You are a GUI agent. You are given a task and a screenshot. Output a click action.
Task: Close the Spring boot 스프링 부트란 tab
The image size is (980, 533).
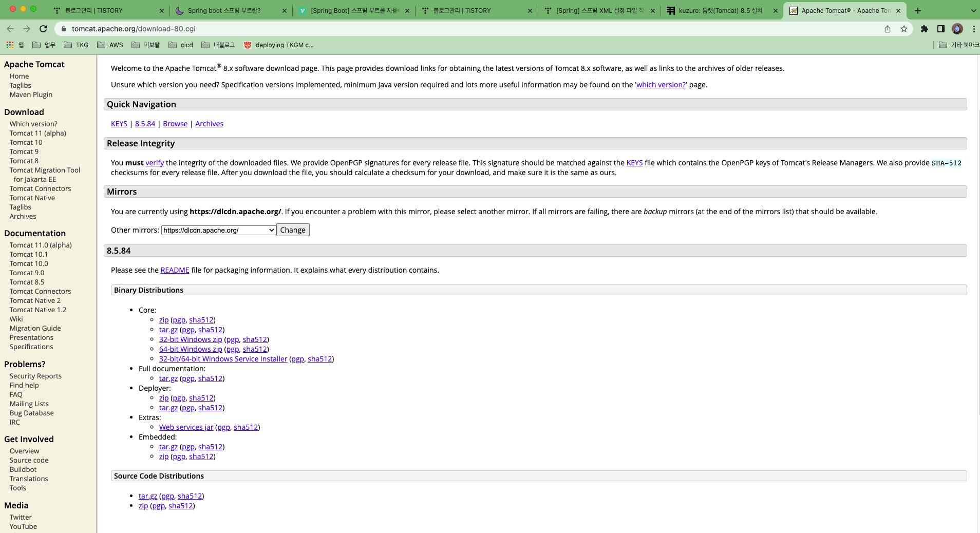285,10
